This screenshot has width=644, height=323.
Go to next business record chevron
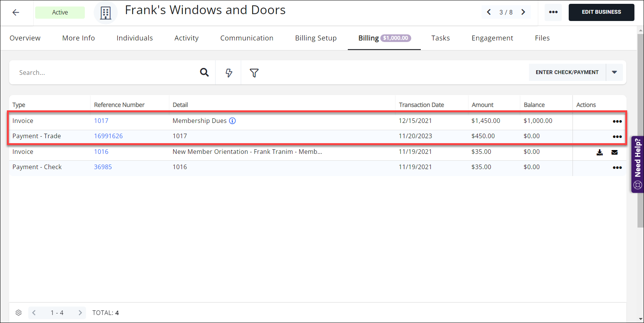[523, 12]
